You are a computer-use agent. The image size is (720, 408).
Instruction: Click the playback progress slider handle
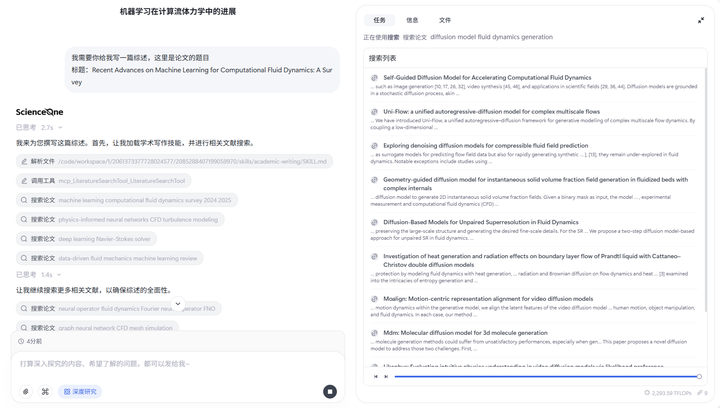(x=699, y=376)
